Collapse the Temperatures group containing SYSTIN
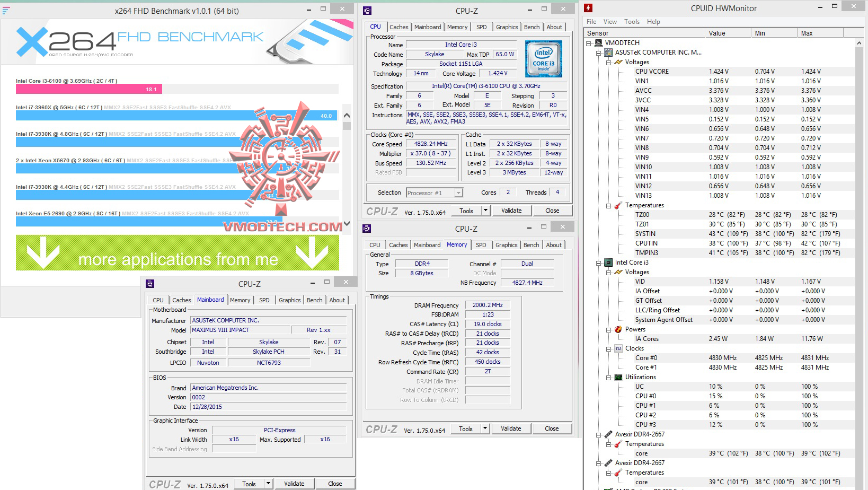The width and height of the screenshot is (868, 490). pyautogui.click(x=608, y=205)
